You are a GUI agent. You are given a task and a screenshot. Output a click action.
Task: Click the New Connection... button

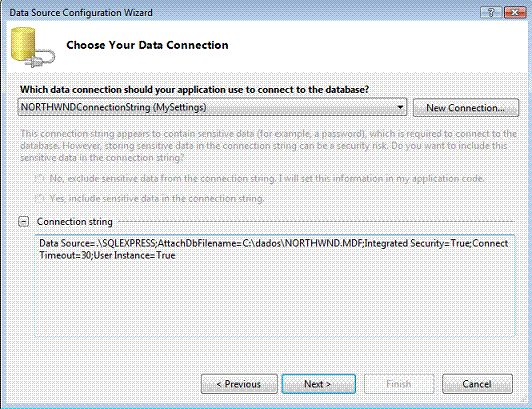coord(466,108)
